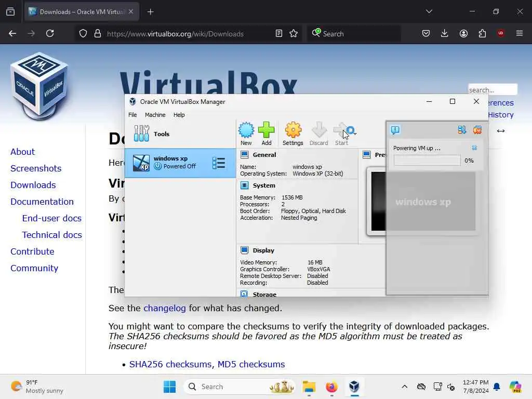Open the changelog link
Image resolution: width=532 pixels, height=399 pixels.
165,308
